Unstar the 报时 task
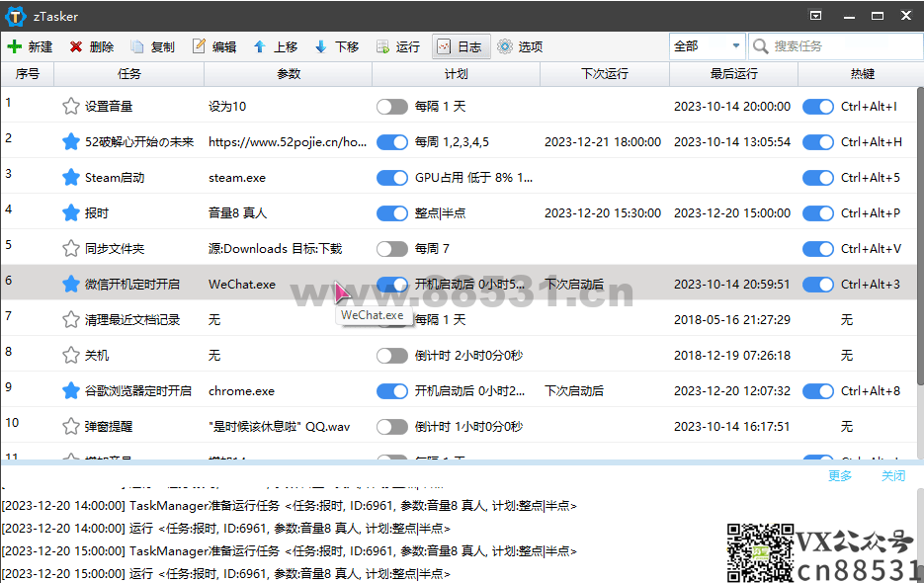The height and width of the screenshot is (583, 924). point(71,212)
